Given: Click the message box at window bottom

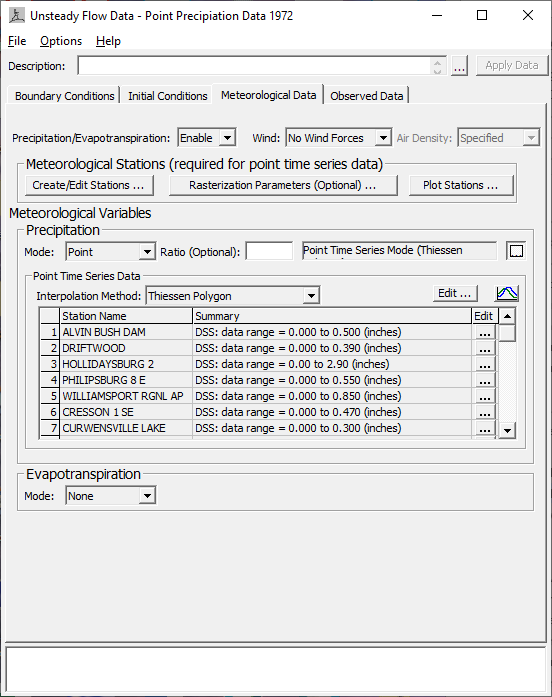Looking at the screenshot, I should pyautogui.click(x=276, y=669).
